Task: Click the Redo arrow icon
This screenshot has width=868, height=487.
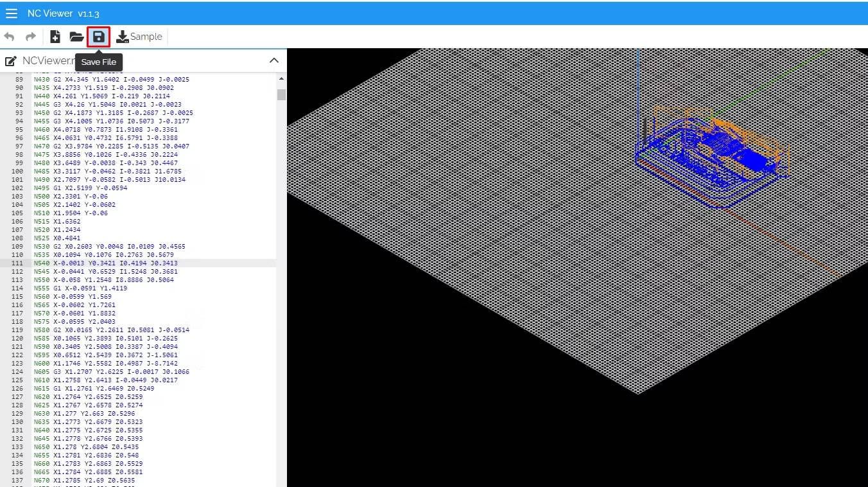Action: 30,37
